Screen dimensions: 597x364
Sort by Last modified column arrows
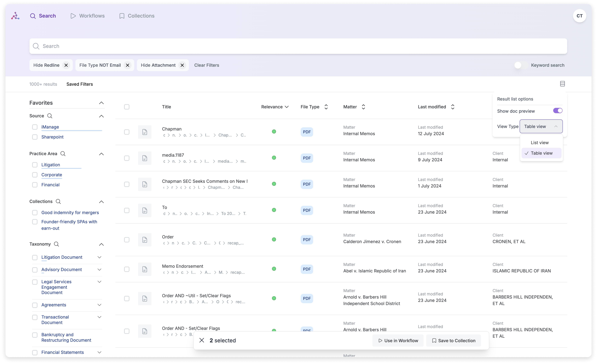click(x=453, y=107)
